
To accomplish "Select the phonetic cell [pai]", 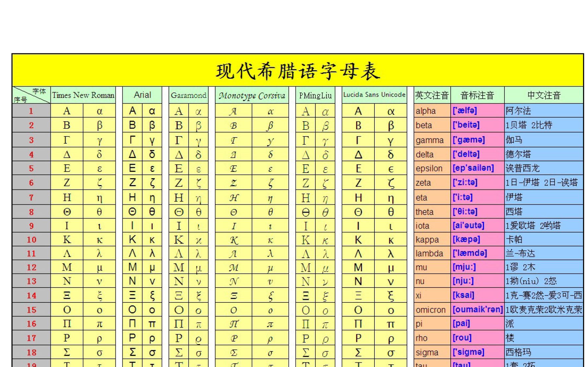I will pyautogui.click(x=478, y=324).
